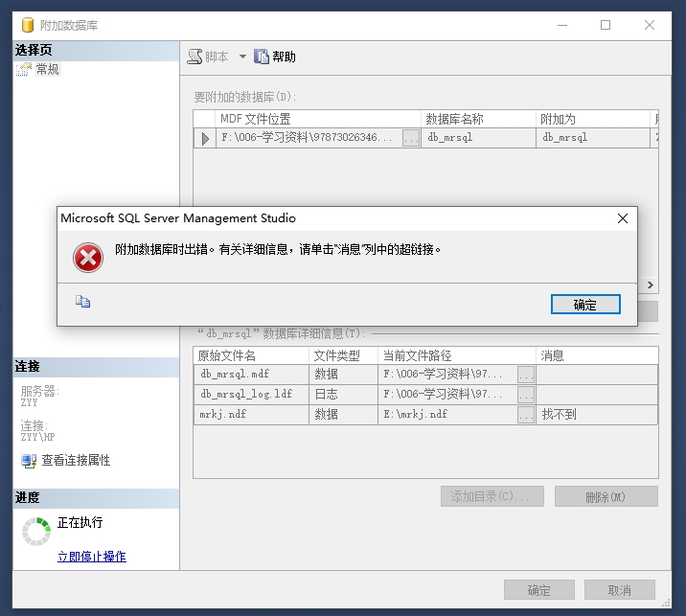Open the 脚本 script toolbar button
Image resolution: width=686 pixels, height=616 pixels.
coord(208,57)
